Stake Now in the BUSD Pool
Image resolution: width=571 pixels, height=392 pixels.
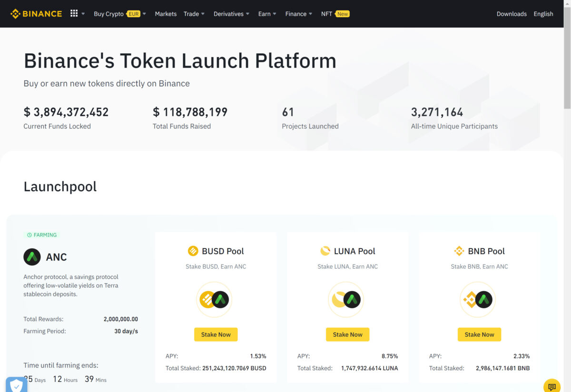click(x=216, y=334)
